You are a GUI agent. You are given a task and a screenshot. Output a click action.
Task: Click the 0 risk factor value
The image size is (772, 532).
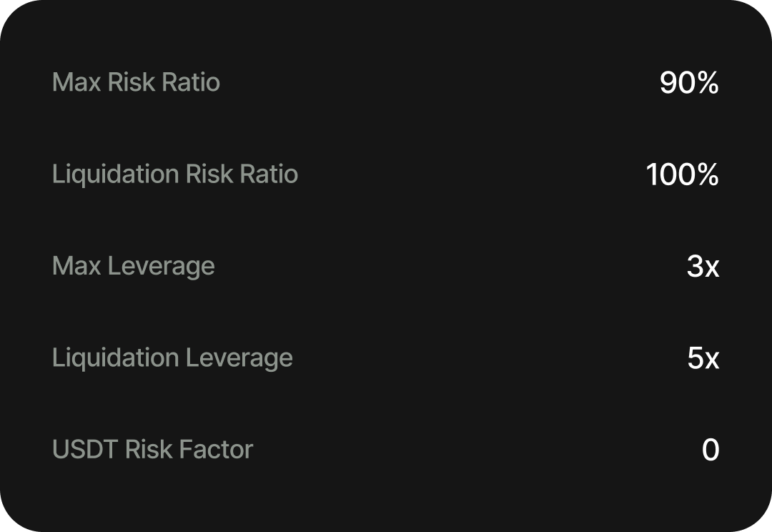click(711, 450)
